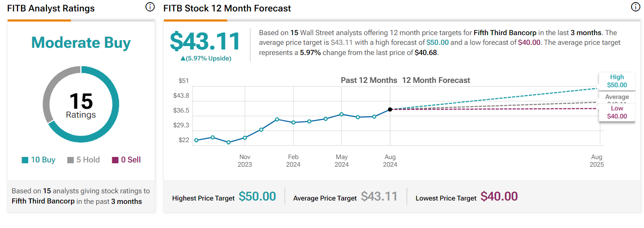The height and width of the screenshot is (228, 644).
Task: Select the teal 10 Buy legend square
Action: click(x=25, y=160)
